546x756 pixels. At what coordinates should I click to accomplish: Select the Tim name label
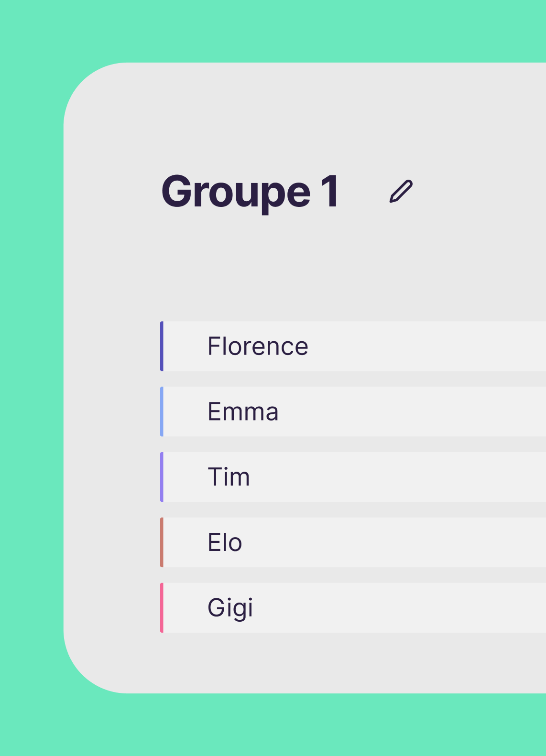click(x=229, y=477)
